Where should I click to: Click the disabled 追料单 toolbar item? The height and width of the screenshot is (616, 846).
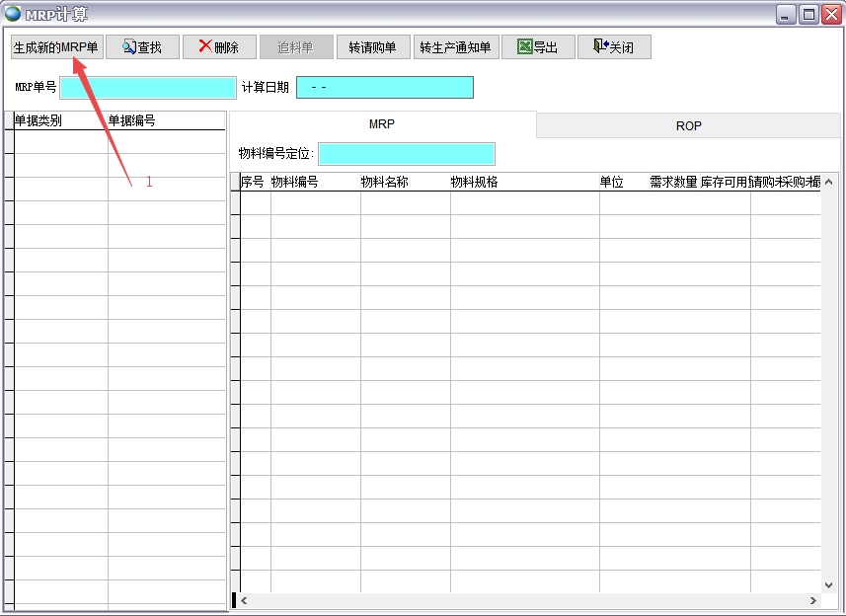coord(297,46)
